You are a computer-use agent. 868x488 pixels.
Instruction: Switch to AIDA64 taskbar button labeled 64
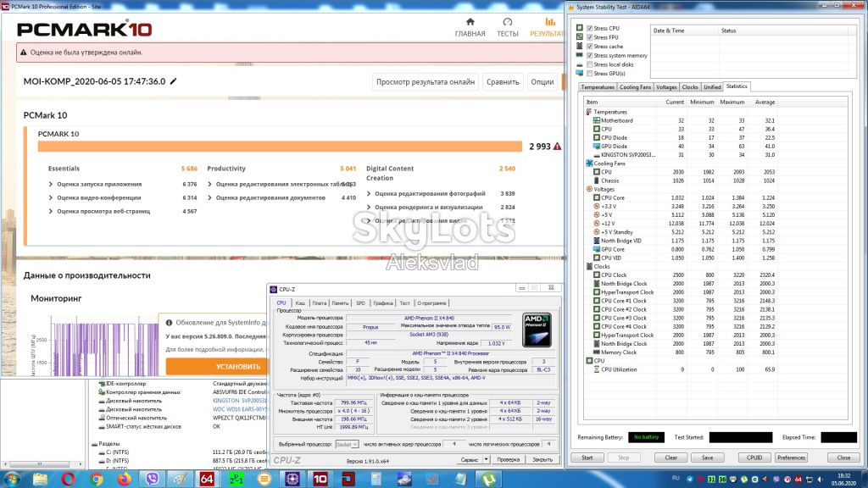(x=207, y=479)
